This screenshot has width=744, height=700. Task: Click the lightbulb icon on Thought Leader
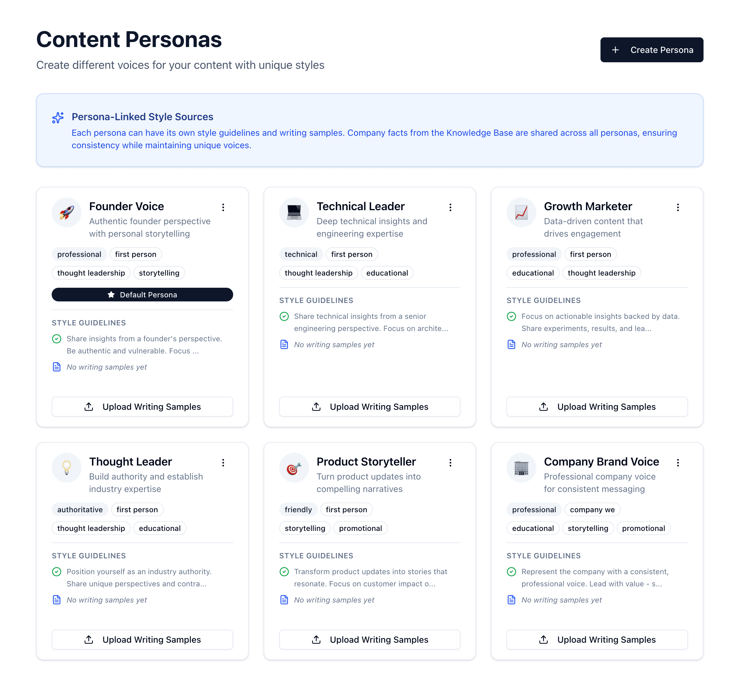(x=67, y=467)
